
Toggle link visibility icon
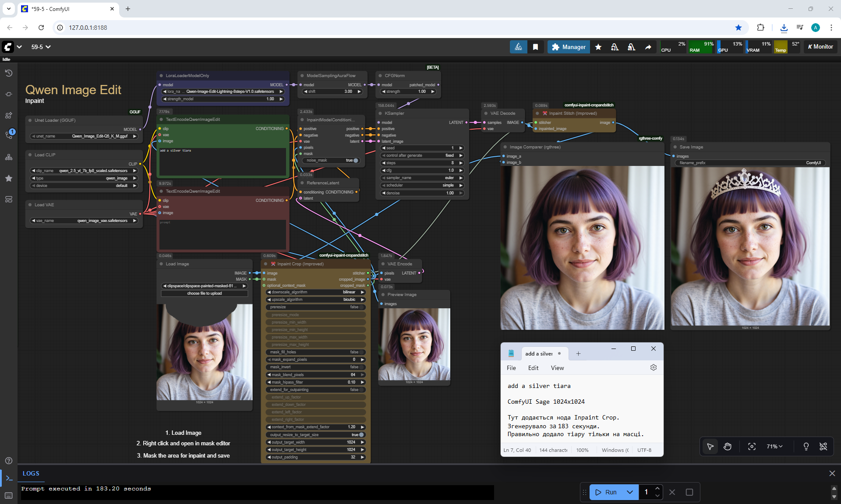pyautogui.click(x=823, y=446)
